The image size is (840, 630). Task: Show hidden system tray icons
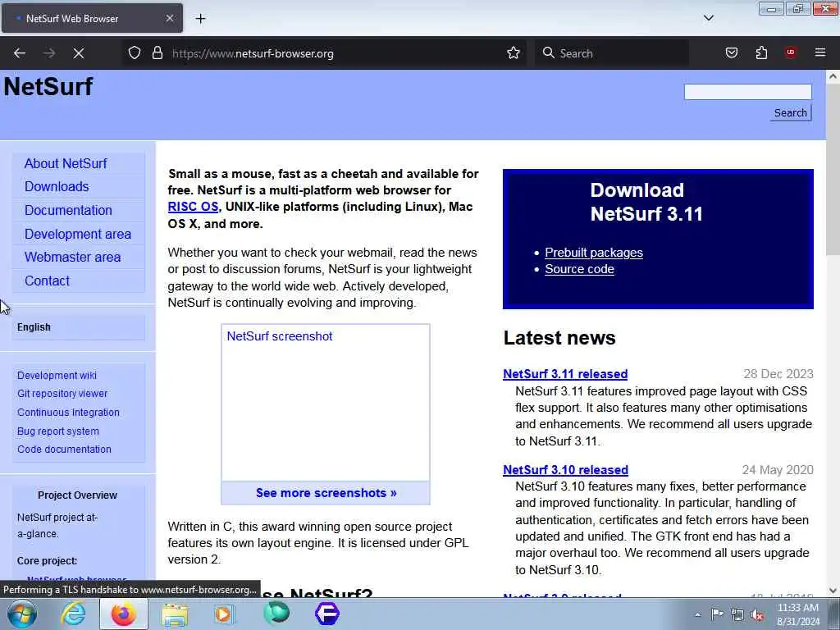[697, 614]
